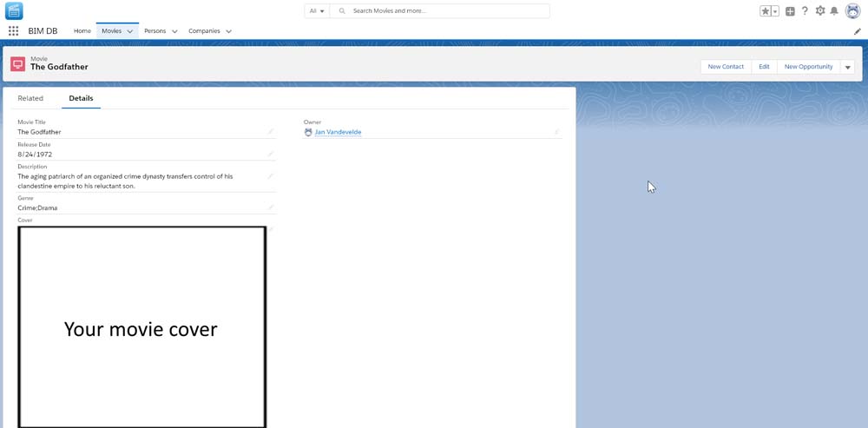The height and width of the screenshot is (428, 868).
Task: Edit Cover with its pencil icon
Action: [271, 228]
